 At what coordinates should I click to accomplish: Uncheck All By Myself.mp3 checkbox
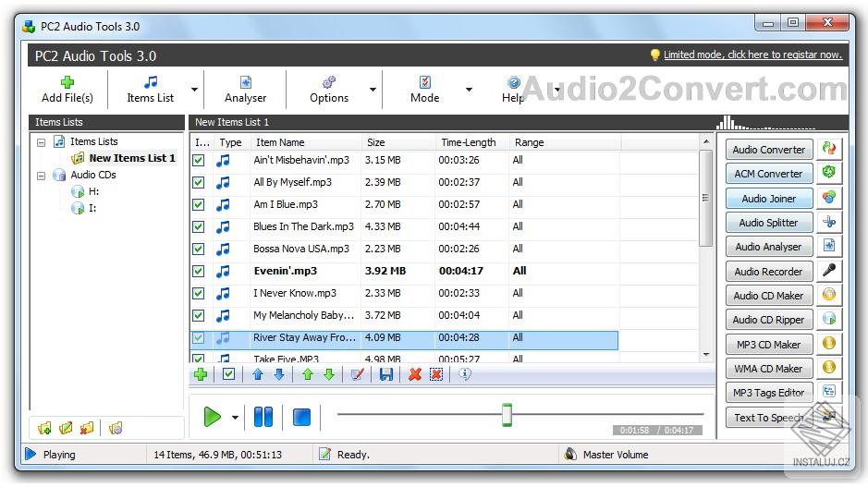click(198, 183)
